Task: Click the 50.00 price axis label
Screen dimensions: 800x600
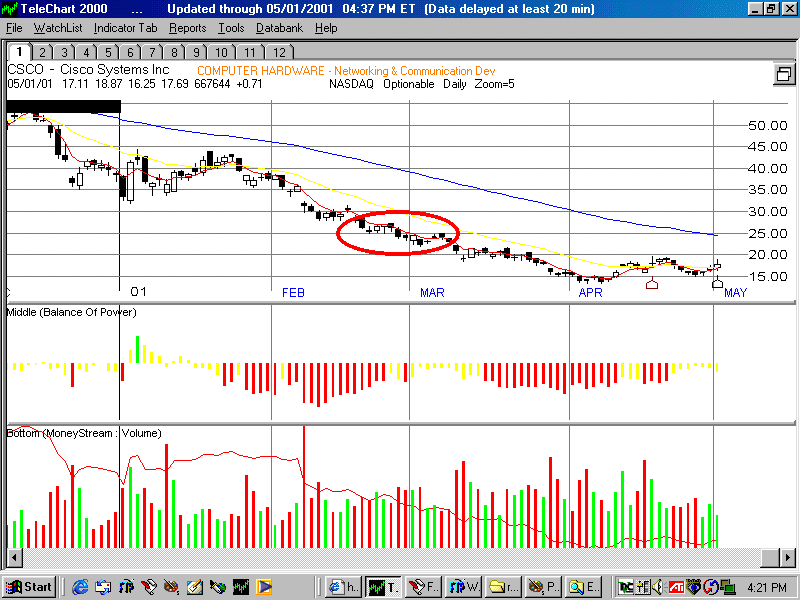Action: pyautogui.click(x=768, y=126)
